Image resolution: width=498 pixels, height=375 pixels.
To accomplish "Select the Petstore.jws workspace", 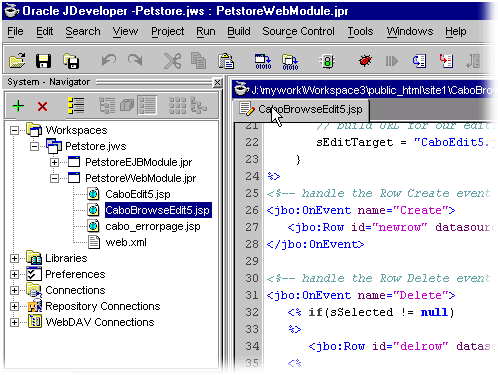I will 95,146.
